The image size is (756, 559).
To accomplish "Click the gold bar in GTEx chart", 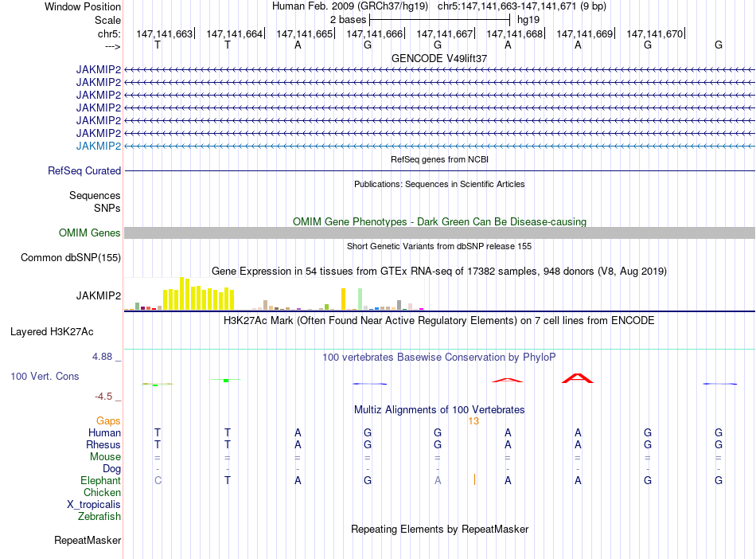I will click(x=343, y=299).
